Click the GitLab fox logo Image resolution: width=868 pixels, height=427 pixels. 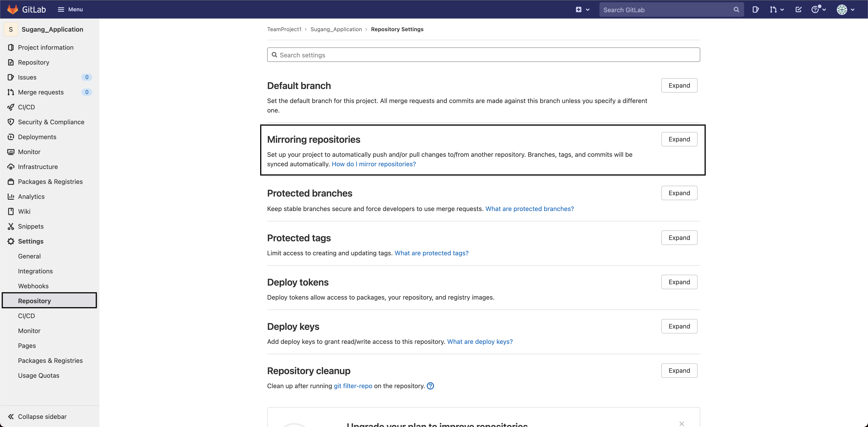pos(12,9)
